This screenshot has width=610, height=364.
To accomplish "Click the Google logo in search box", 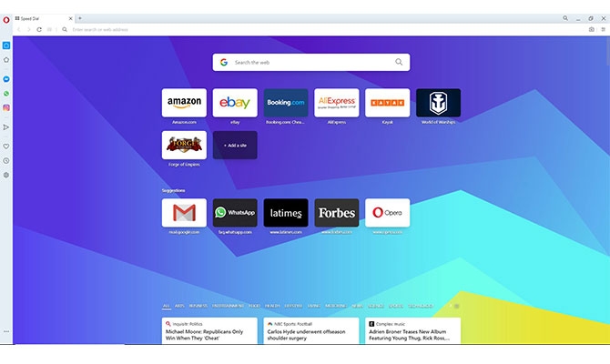I will coord(224,62).
